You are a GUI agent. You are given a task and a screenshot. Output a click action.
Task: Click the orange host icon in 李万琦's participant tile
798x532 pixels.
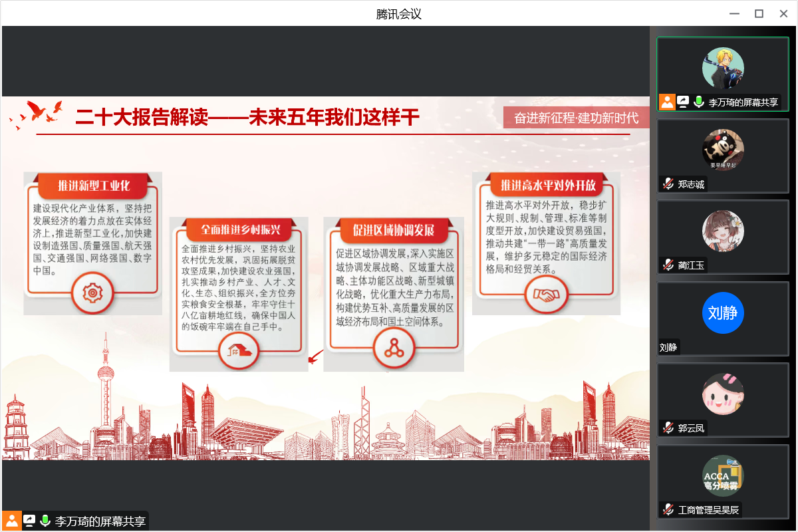pos(667,102)
